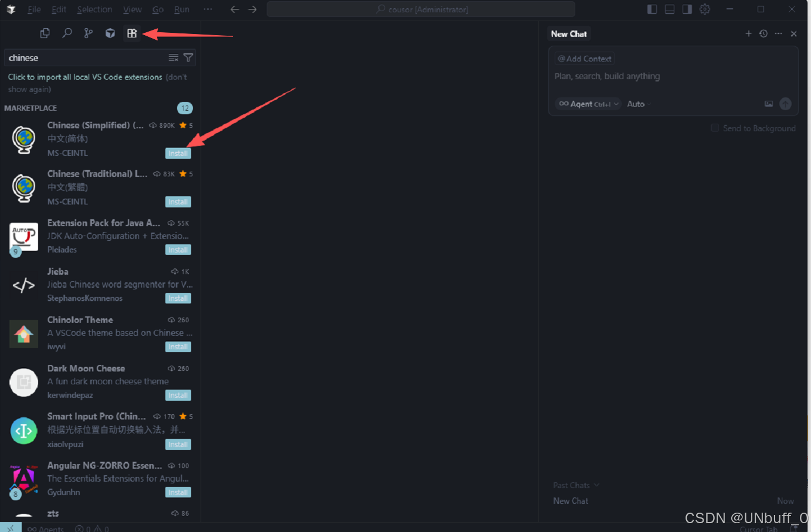Install Angular NG-ZORRO Essentials
This screenshot has height=532, width=811.
pos(178,493)
